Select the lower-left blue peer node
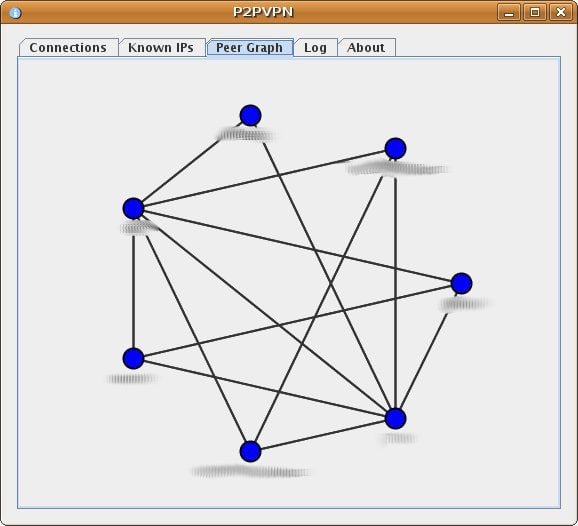 tap(133, 358)
